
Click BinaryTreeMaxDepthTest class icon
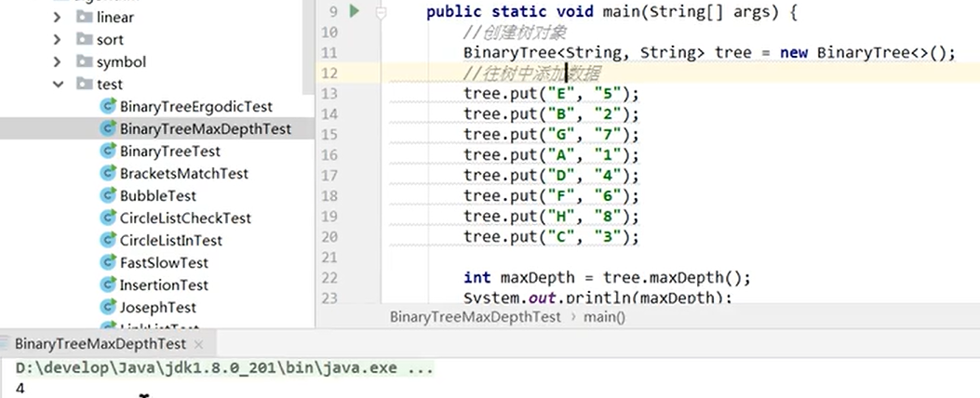(x=109, y=128)
